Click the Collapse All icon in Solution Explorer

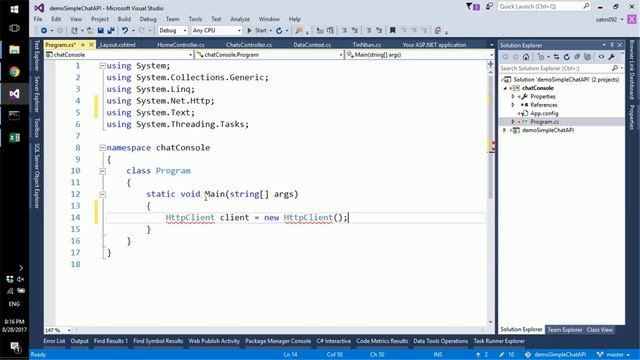(577, 57)
